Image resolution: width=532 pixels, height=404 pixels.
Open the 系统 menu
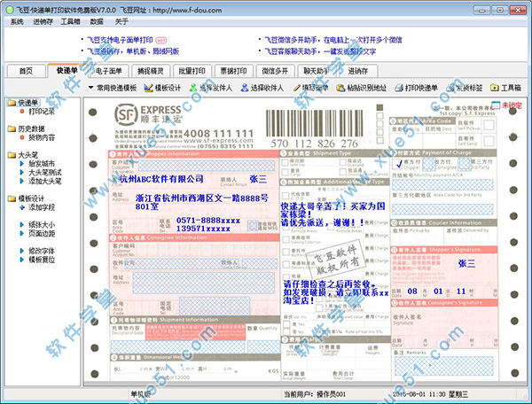[17, 21]
